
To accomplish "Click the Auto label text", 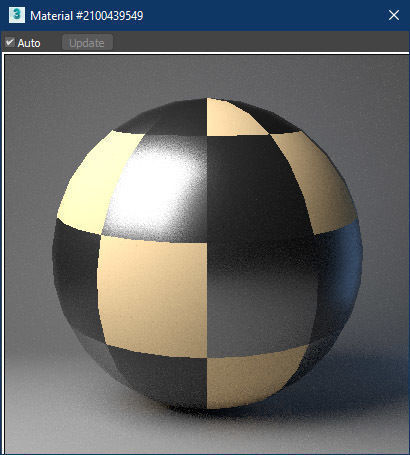I will [x=29, y=43].
